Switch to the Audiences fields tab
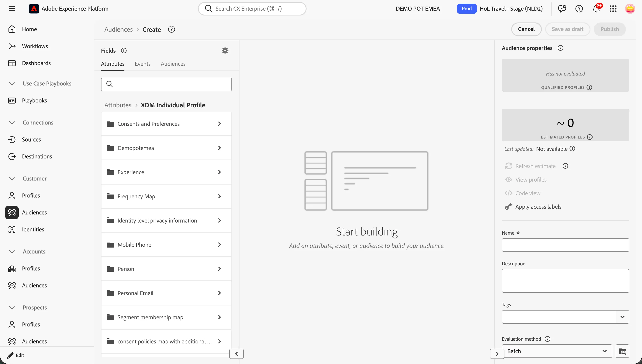The height and width of the screenshot is (364, 642). click(173, 64)
